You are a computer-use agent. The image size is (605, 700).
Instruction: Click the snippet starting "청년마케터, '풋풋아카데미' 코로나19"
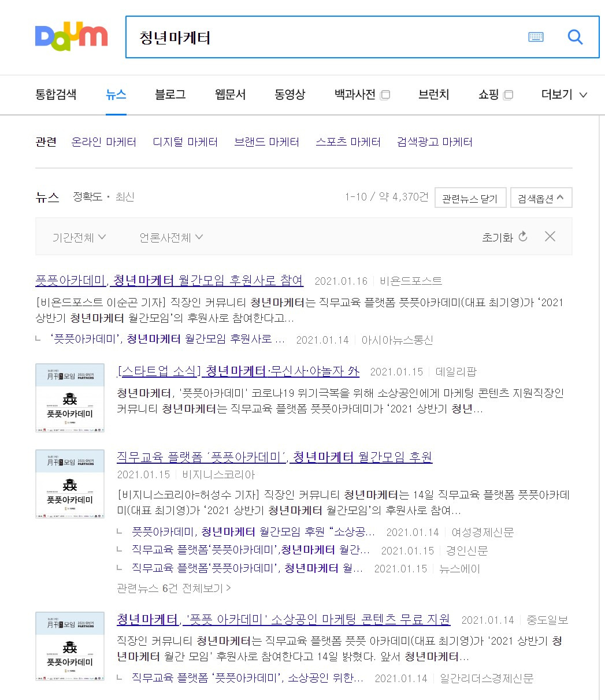[x=340, y=401]
